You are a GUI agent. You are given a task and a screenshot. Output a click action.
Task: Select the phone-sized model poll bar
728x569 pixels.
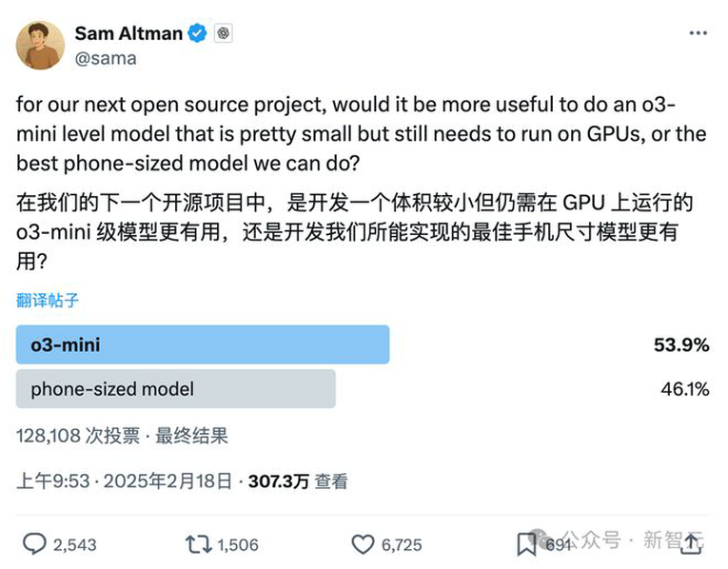point(176,389)
